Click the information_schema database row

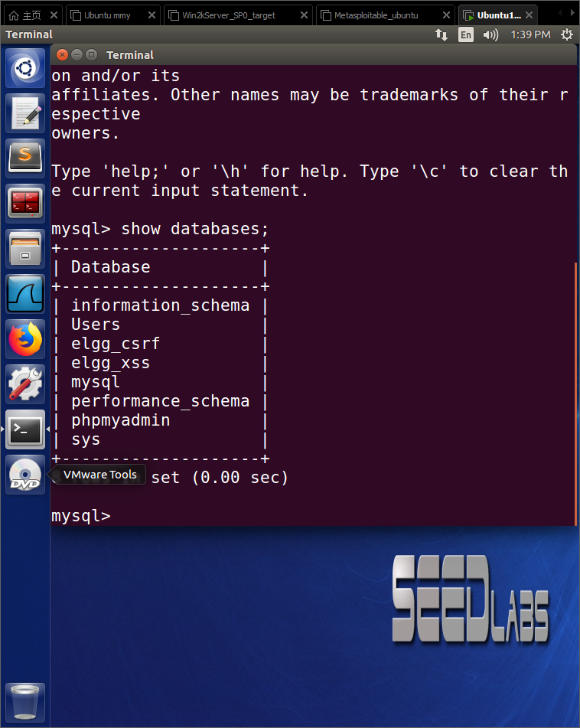click(x=160, y=305)
